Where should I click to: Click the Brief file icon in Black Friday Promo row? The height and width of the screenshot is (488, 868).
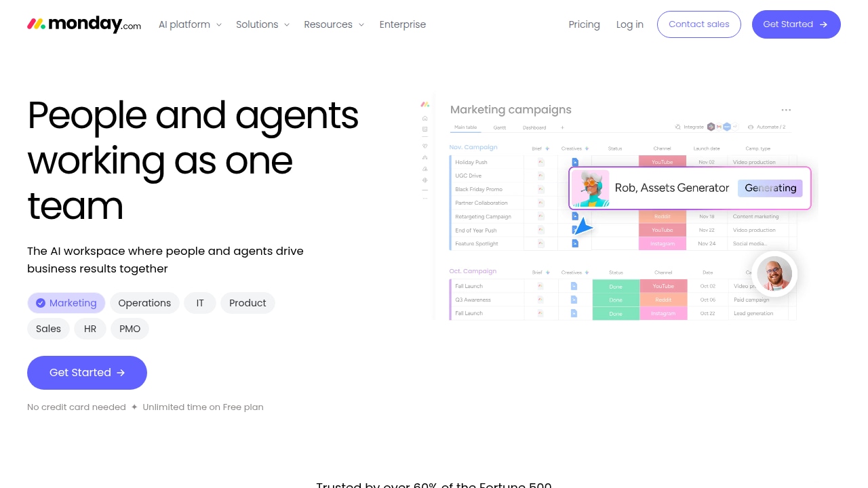pos(540,189)
